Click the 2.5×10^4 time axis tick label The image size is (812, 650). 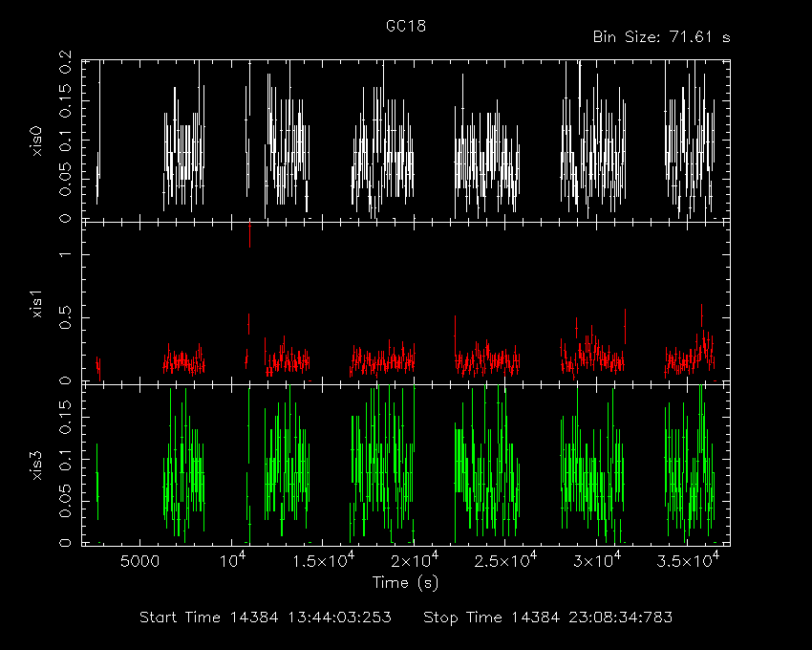coord(505,560)
